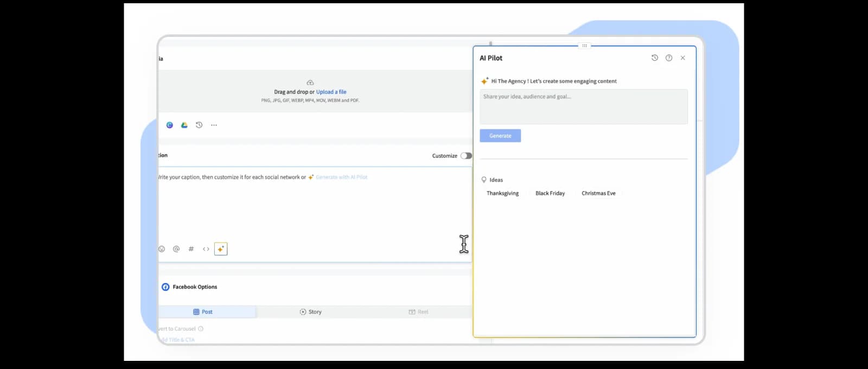Click the AI Pilot greeting sparkle icon
868x369 pixels.
[x=484, y=81]
